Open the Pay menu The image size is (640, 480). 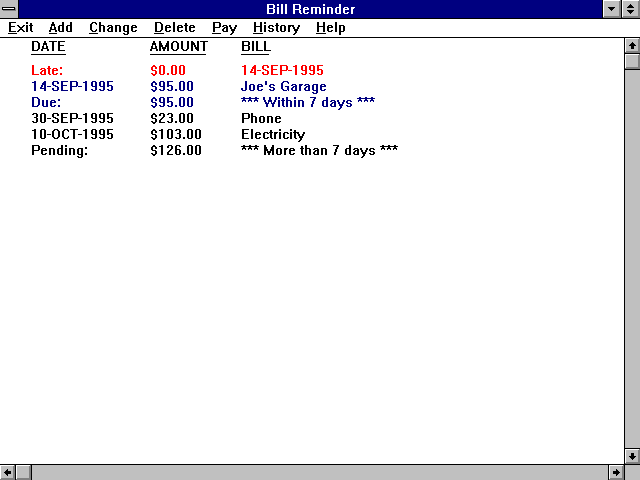(224, 28)
